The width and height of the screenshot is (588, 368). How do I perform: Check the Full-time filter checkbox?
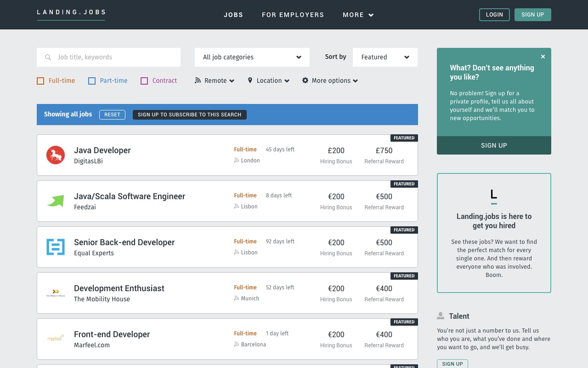[x=40, y=81]
